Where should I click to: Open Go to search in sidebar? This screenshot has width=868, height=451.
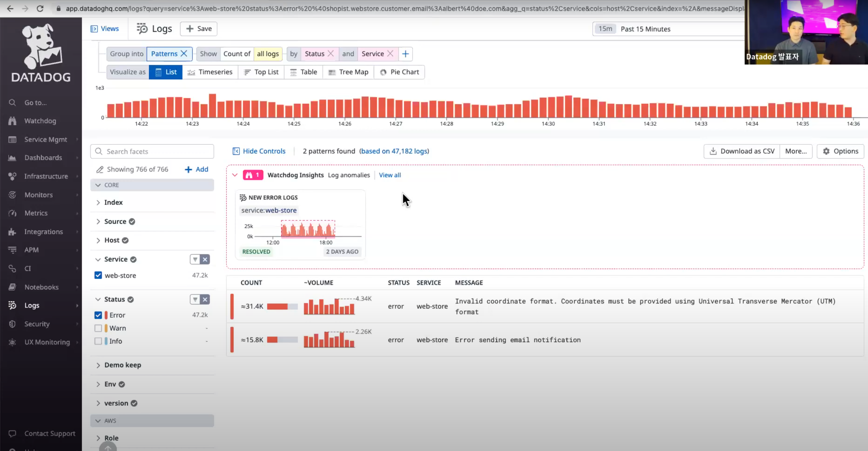coord(35,102)
